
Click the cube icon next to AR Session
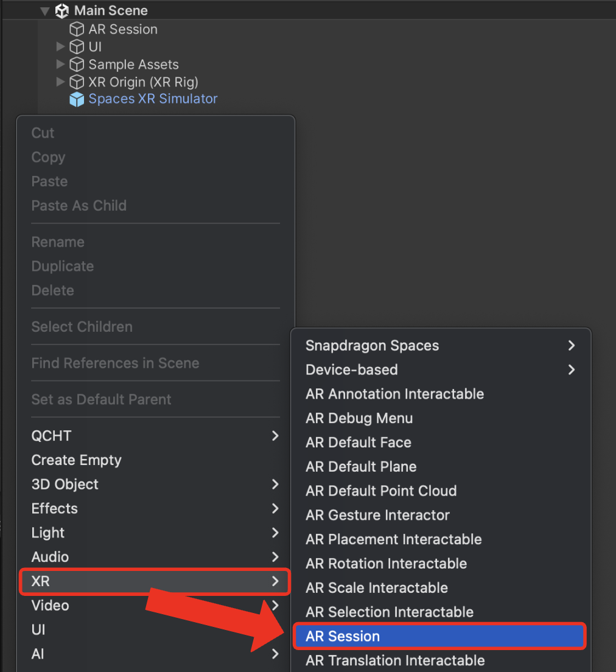click(77, 29)
